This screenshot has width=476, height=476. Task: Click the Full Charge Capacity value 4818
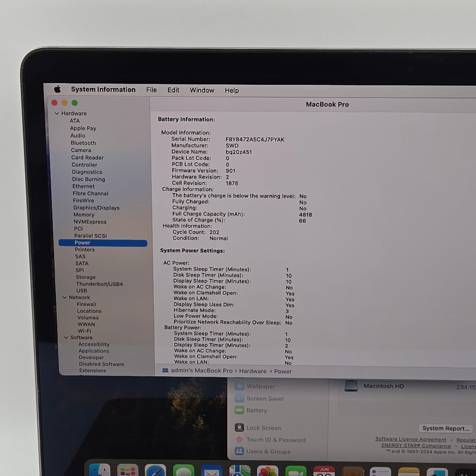click(x=305, y=214)
